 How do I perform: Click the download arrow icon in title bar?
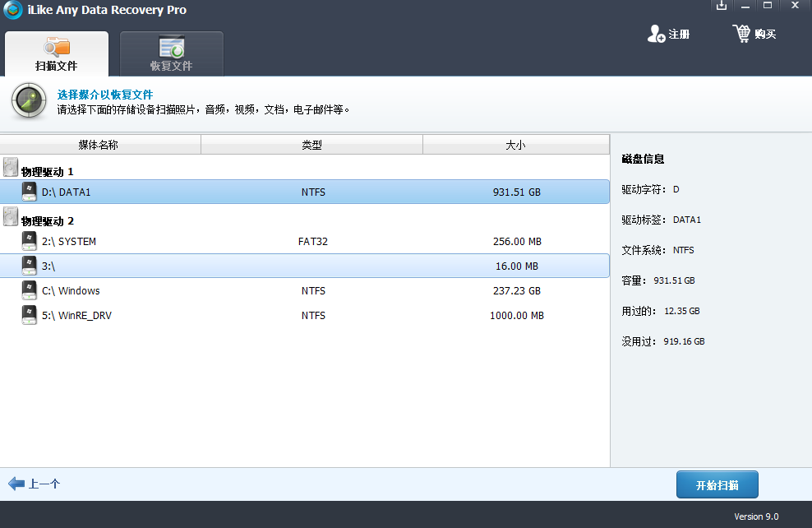[722, 6]
